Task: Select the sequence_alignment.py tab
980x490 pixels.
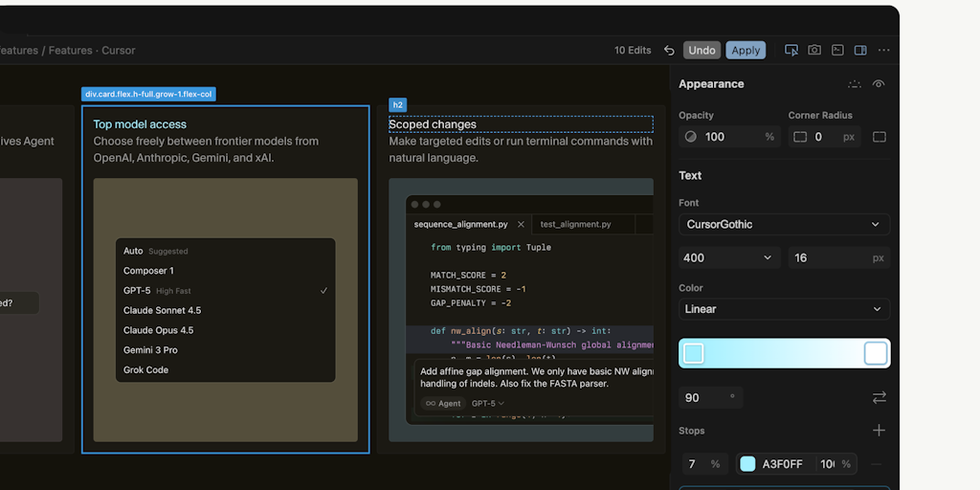Action: (460, 225)
